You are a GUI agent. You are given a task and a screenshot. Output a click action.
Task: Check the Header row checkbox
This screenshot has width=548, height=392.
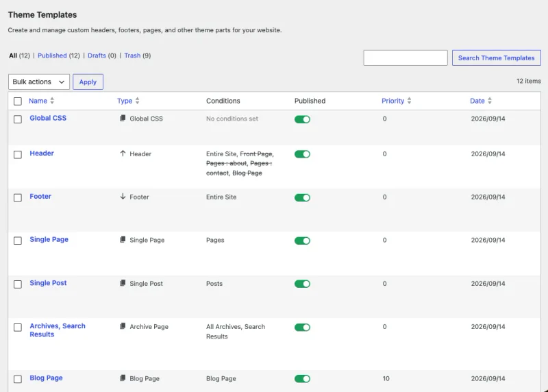pos(18,155)
